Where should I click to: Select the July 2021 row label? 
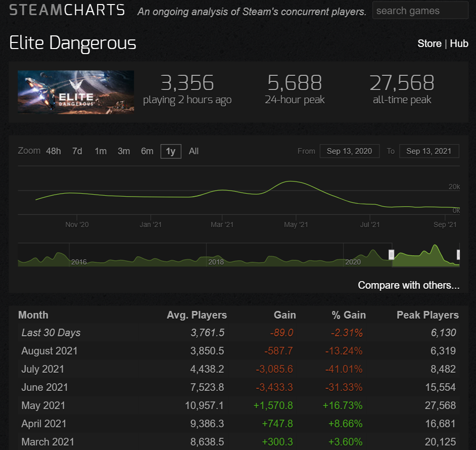tap(43, 369)
